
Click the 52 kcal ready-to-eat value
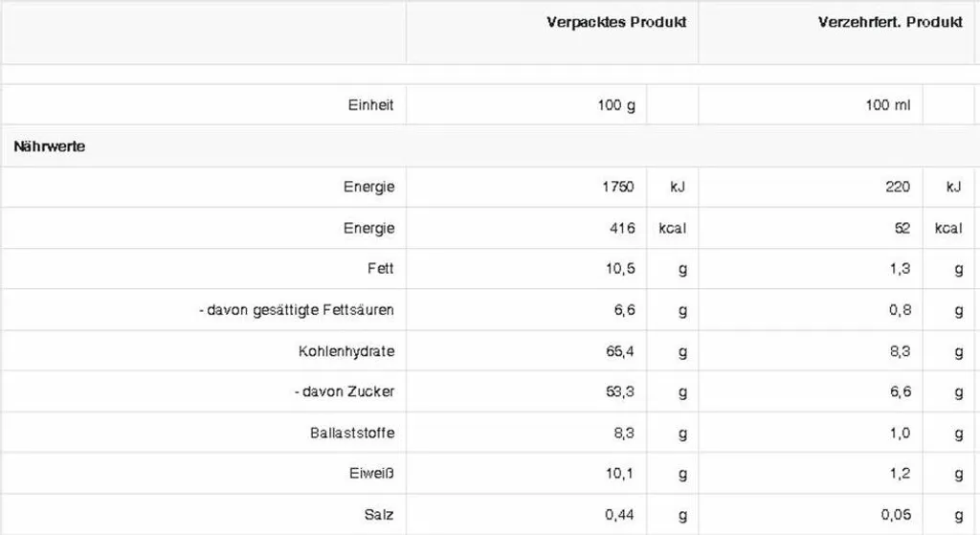(x=902, y=228)
